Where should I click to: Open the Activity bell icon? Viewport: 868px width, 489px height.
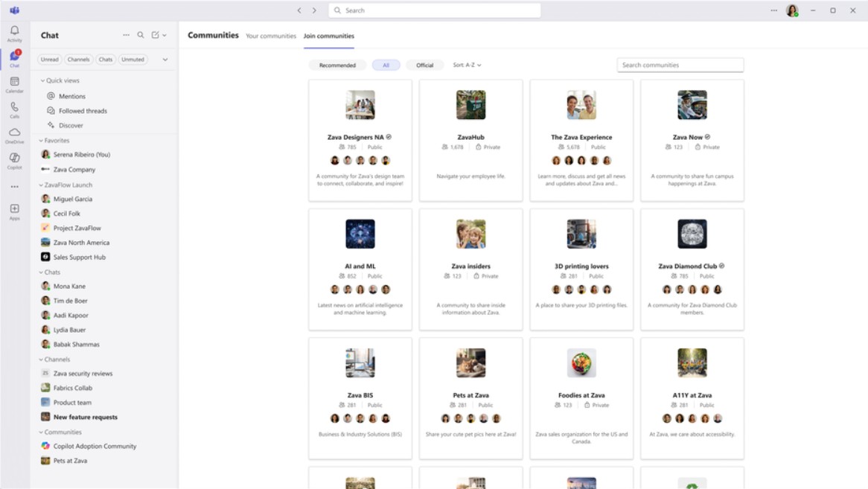14,32
